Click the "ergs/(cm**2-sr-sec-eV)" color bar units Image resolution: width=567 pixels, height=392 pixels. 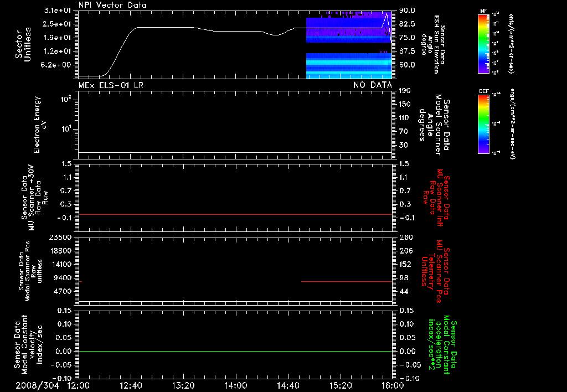tap(513, 124)
